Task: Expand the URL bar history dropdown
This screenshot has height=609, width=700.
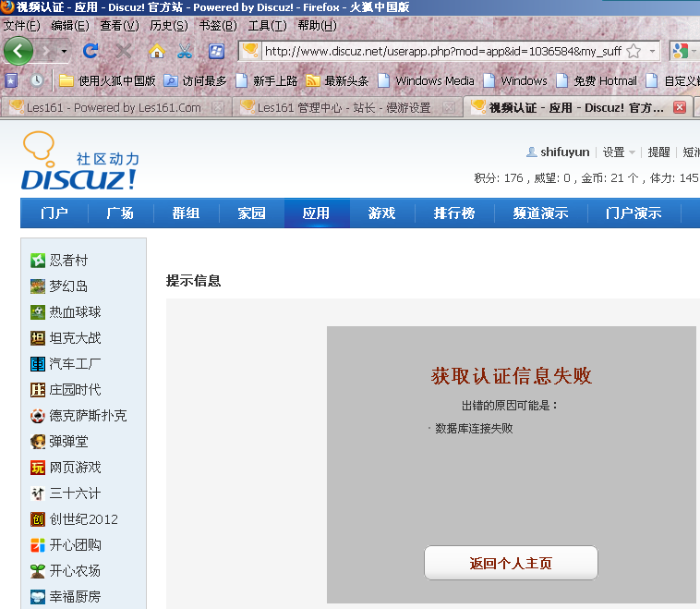Action: pos(652,51)
